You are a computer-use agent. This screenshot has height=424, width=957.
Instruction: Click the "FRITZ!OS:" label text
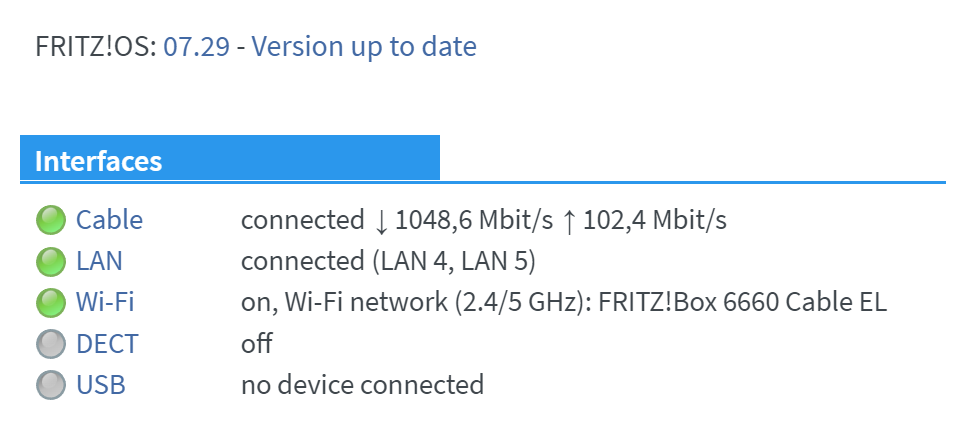pos(95,46)
